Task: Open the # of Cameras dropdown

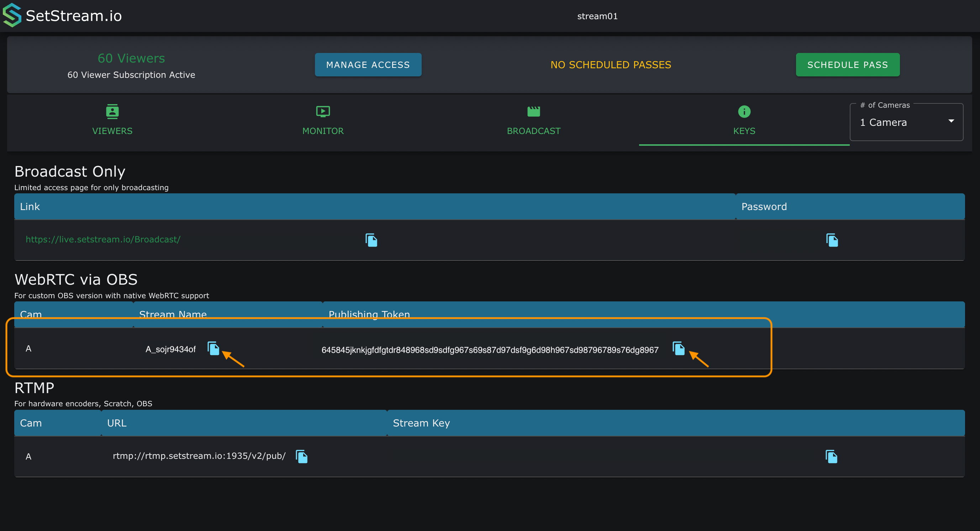Action: click(907, 122)
